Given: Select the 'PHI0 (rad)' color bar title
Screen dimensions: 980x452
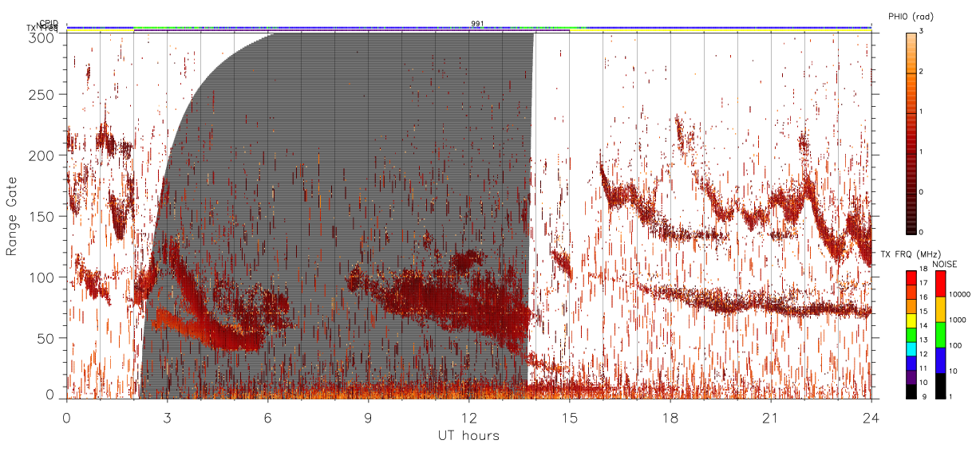Looking at the screenshot, I should [x=911, y=17].
